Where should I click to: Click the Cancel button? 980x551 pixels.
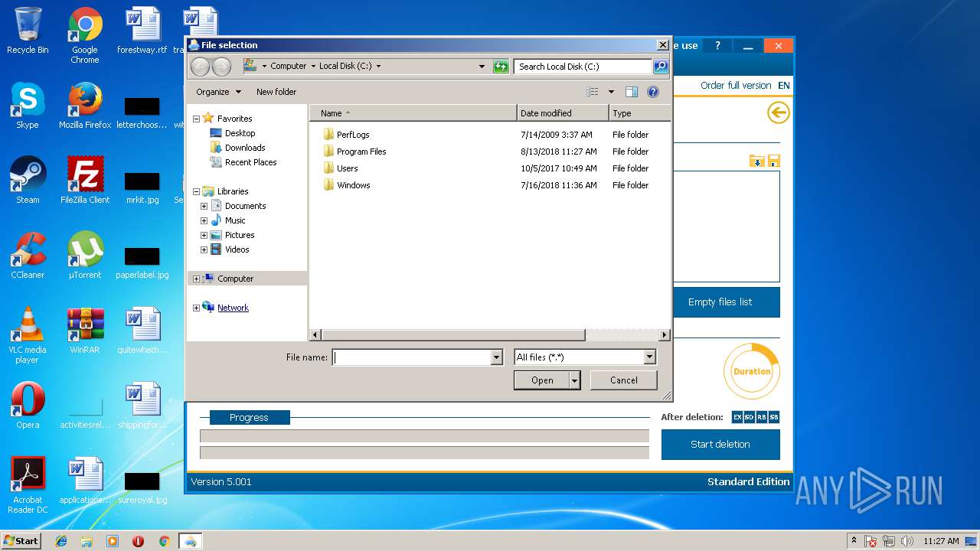[624, 380]
